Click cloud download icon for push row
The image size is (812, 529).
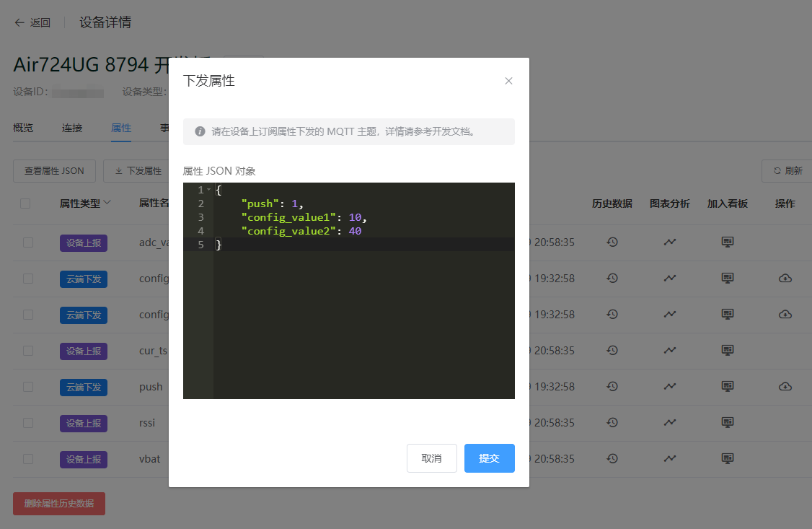coord(785,386)
